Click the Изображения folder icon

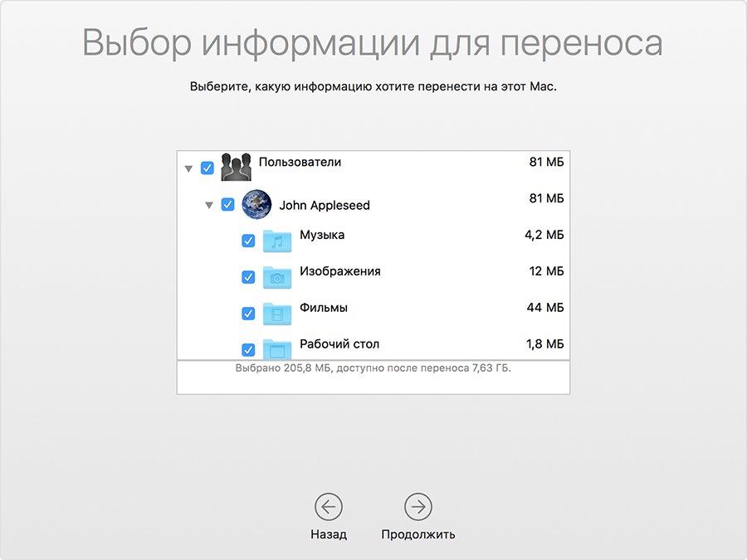tap(276, 277)
